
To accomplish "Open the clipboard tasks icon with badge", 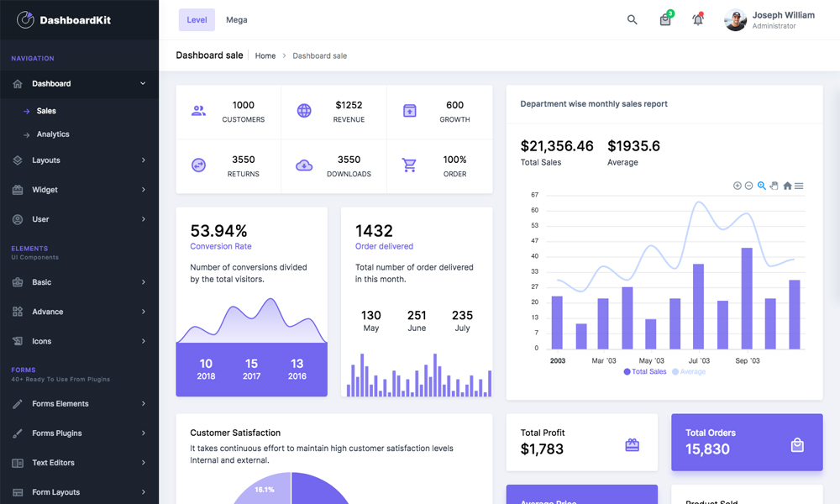I will coord(665,20).
